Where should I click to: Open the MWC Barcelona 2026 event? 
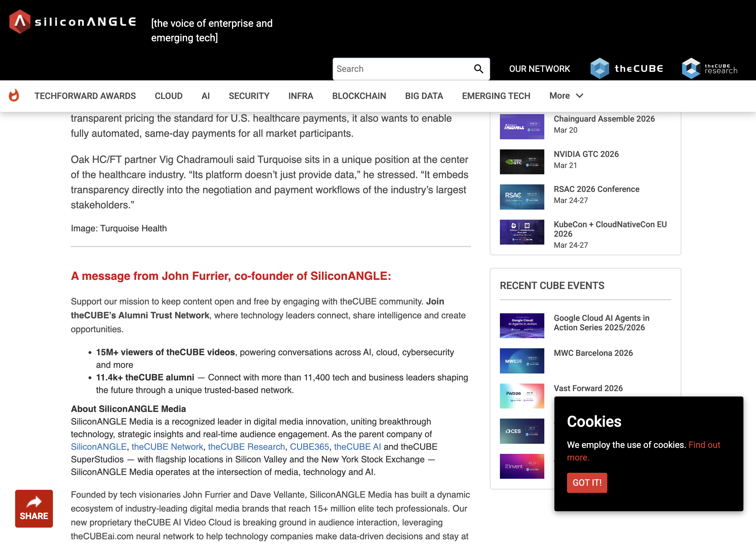[x=593, y=353]
